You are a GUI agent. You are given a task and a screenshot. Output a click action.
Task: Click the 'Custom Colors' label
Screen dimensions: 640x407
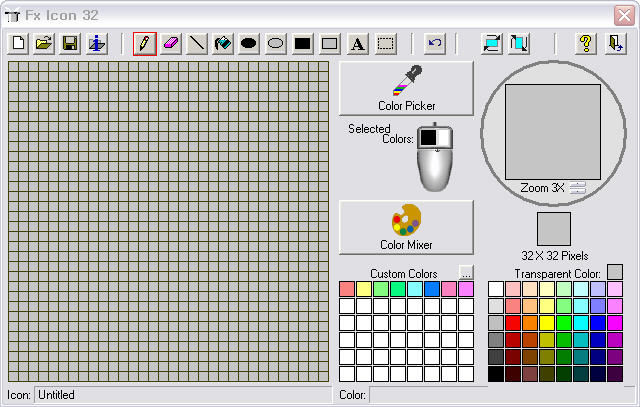click(x=404, y=274)
